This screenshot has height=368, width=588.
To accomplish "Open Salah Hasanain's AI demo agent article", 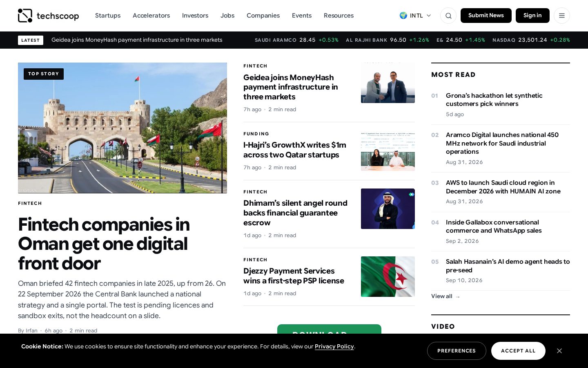I will tap(508, 266).
